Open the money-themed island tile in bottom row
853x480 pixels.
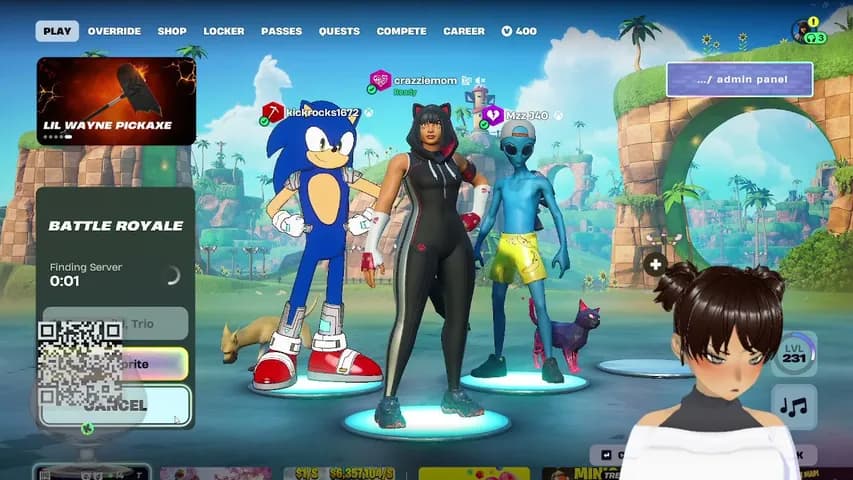click(x=338, y=473)
